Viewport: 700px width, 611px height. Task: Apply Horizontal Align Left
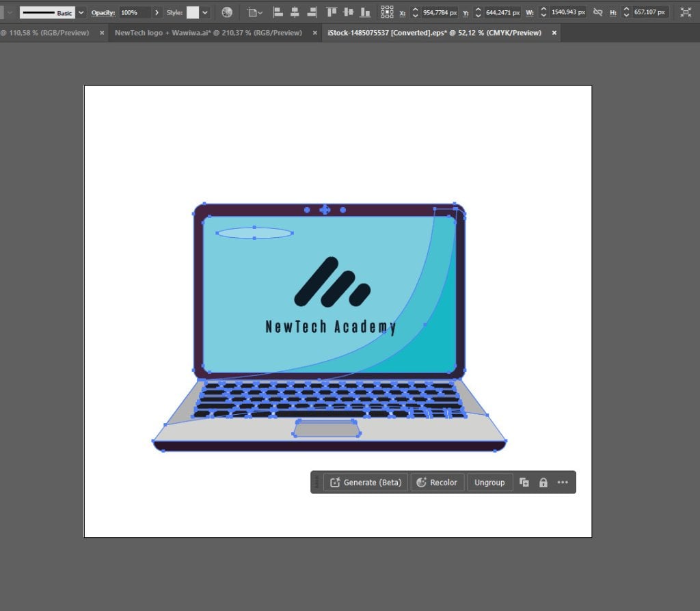(x=278, y=12)
